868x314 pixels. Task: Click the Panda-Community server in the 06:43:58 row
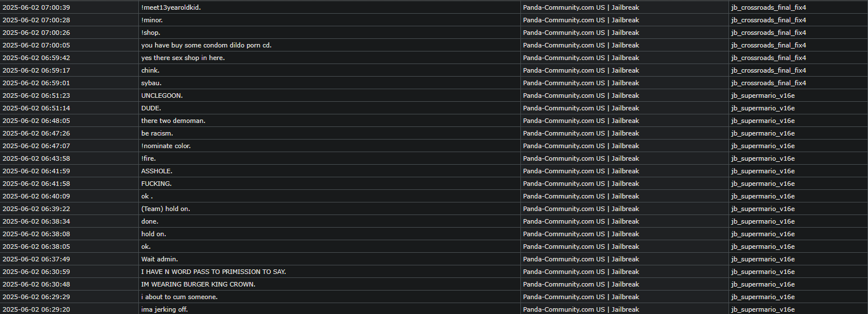580,158
